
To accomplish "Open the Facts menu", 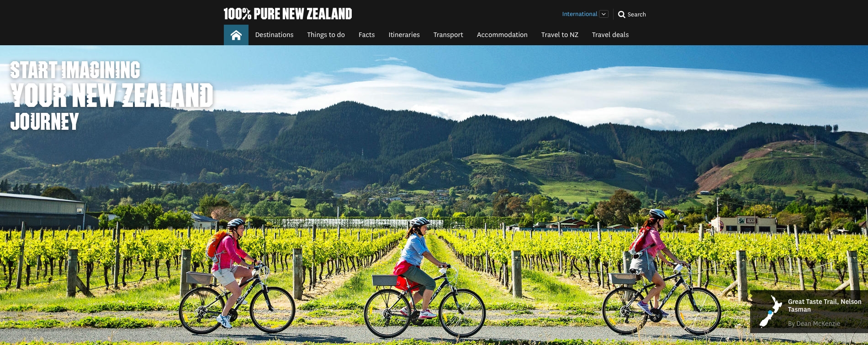I will [366, 35].
